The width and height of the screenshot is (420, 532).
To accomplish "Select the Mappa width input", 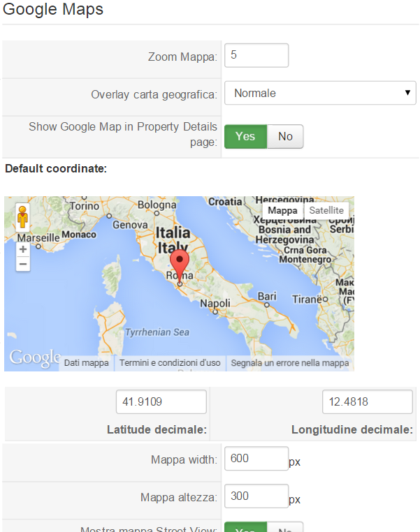I will [256, 459].
